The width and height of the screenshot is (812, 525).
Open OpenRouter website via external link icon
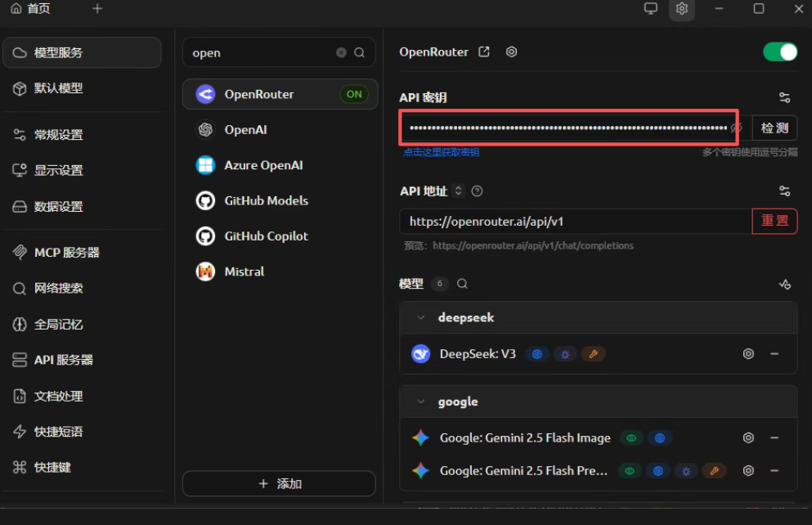484,52
